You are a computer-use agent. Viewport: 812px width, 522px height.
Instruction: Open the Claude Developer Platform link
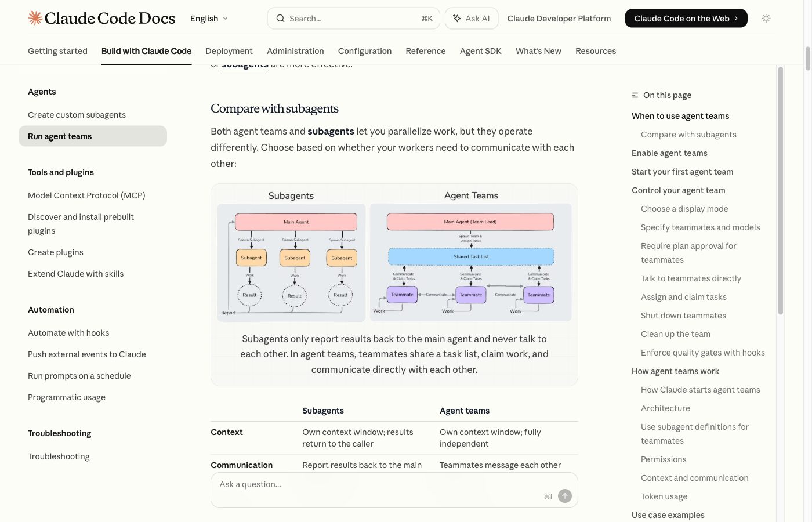(x=559, y=19)
